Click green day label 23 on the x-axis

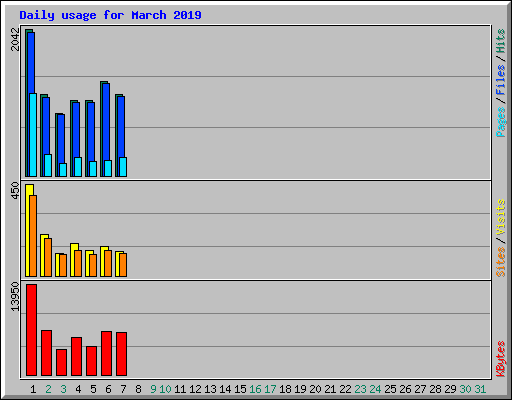[360, 389]
